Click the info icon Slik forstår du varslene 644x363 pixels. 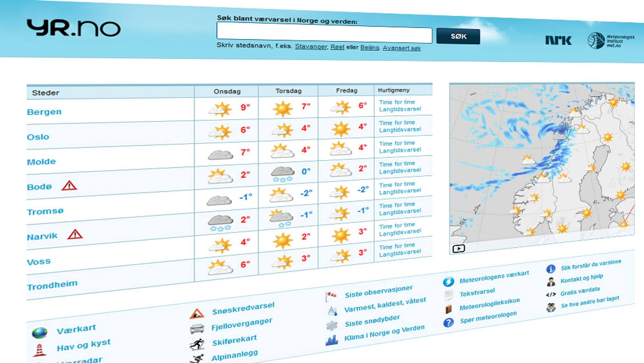pyautogui.click(x=551, y=269)
